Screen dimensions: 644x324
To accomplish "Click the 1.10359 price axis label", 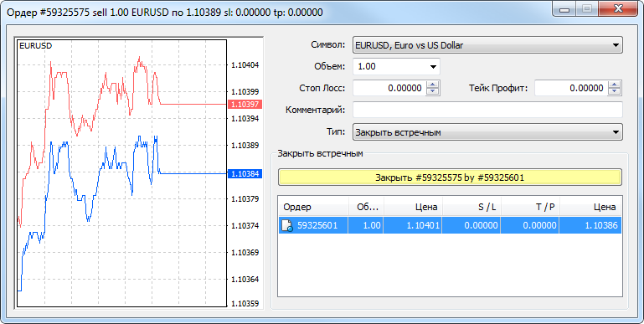I will click(x=245, y=303).
